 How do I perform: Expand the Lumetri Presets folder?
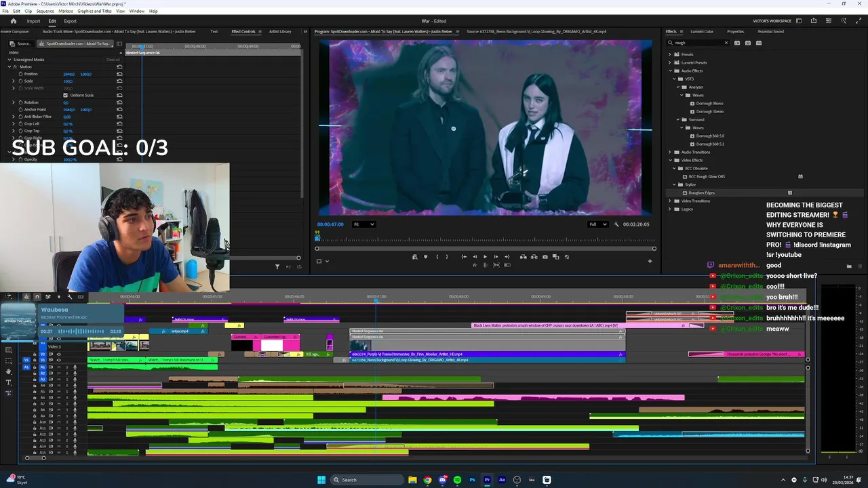tap(670, 62)
